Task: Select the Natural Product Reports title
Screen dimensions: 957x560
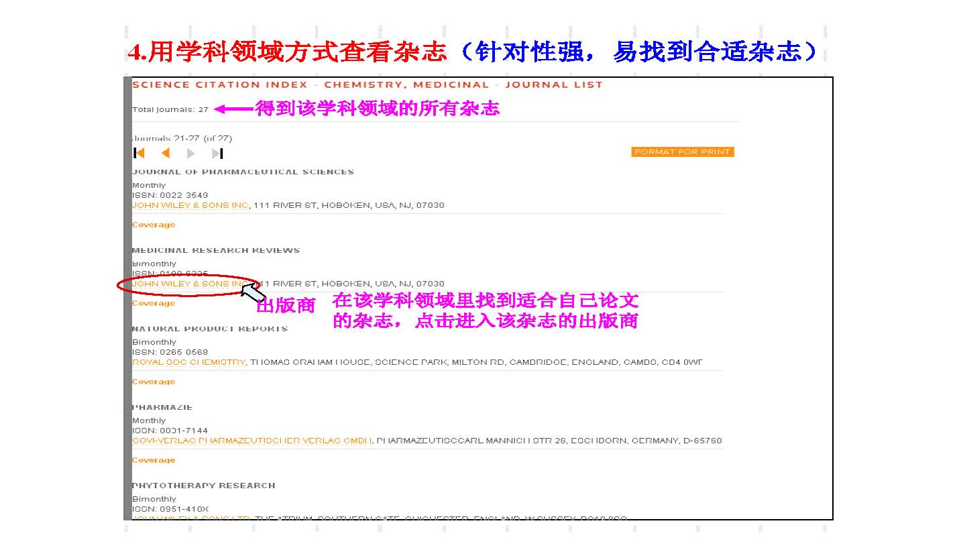Action: point(210,329)
